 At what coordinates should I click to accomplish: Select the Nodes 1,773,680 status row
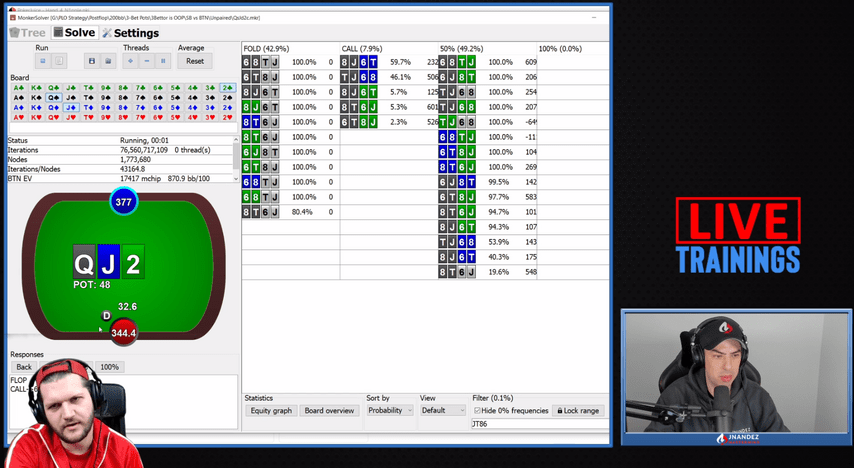120,160
